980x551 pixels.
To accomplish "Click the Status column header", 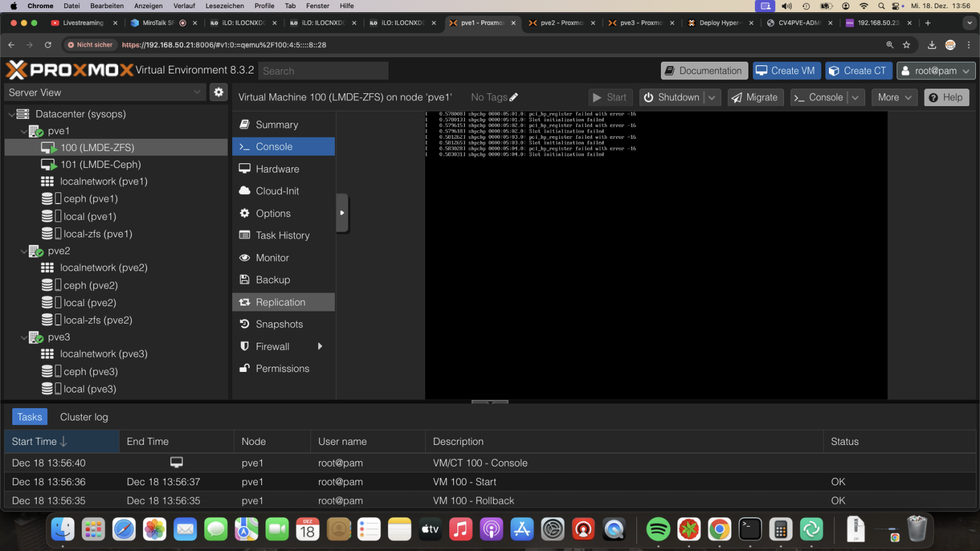I will (898, 441).
